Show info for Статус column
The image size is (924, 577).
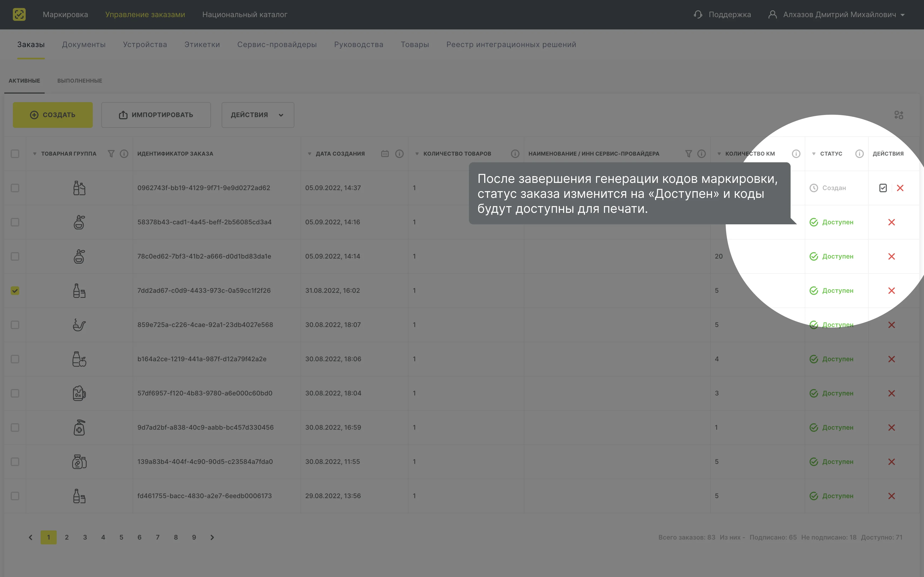pyautogui.click(x=860, y=153)
